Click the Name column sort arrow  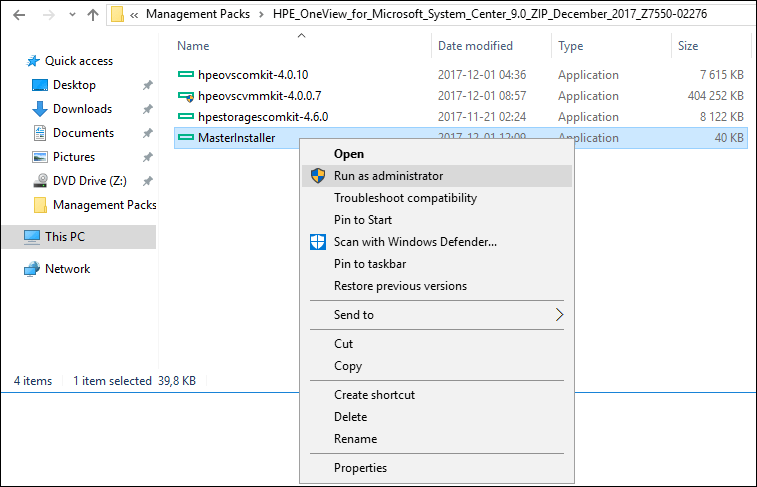tap(302, 35)
